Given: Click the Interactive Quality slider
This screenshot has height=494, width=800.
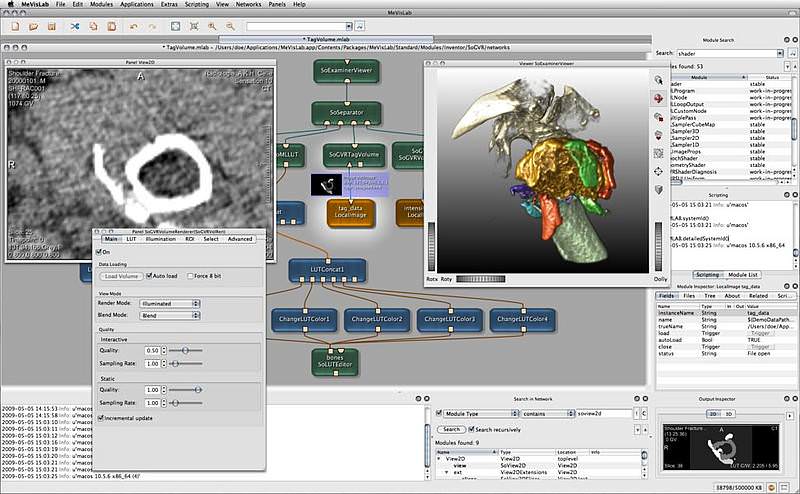Looking at the screenshot, I should click(186, 351).
